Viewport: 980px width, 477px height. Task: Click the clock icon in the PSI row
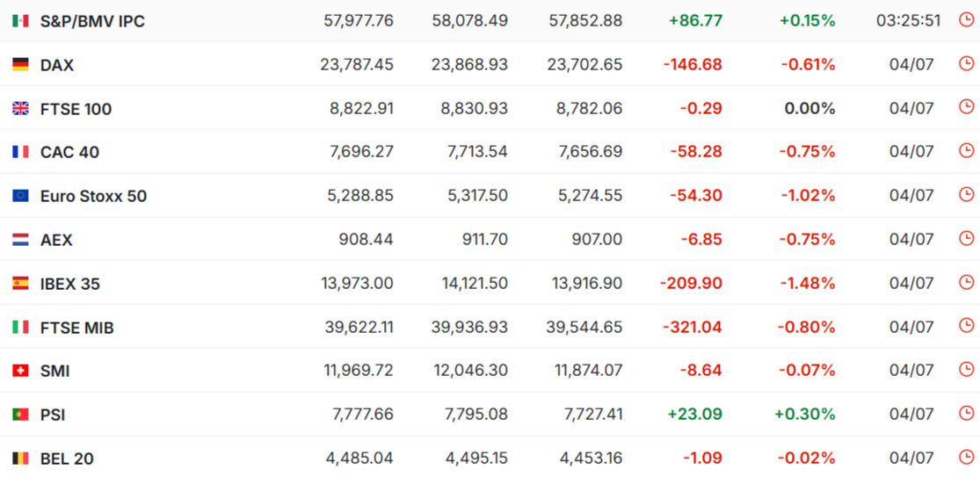click(x=966, y=414)
